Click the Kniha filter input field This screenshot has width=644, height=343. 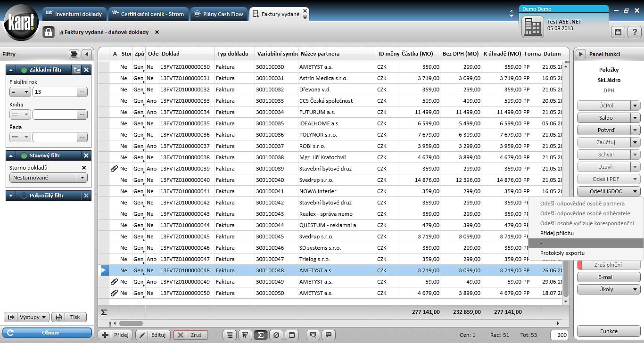point(55,114)
